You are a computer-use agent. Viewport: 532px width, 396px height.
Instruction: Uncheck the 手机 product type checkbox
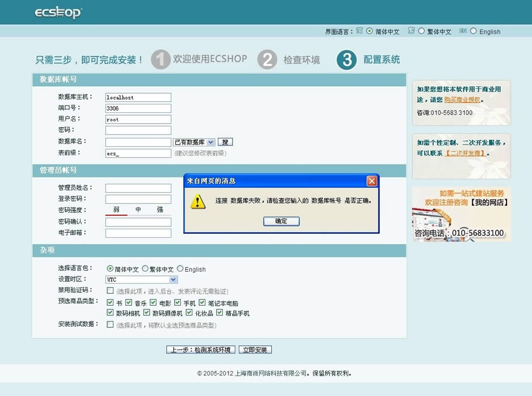tap(178, 302)
